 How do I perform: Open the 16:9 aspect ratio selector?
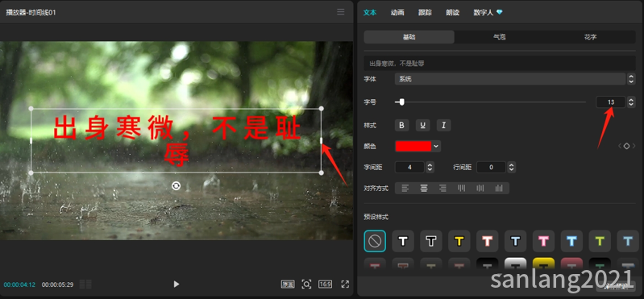[325, 284]
